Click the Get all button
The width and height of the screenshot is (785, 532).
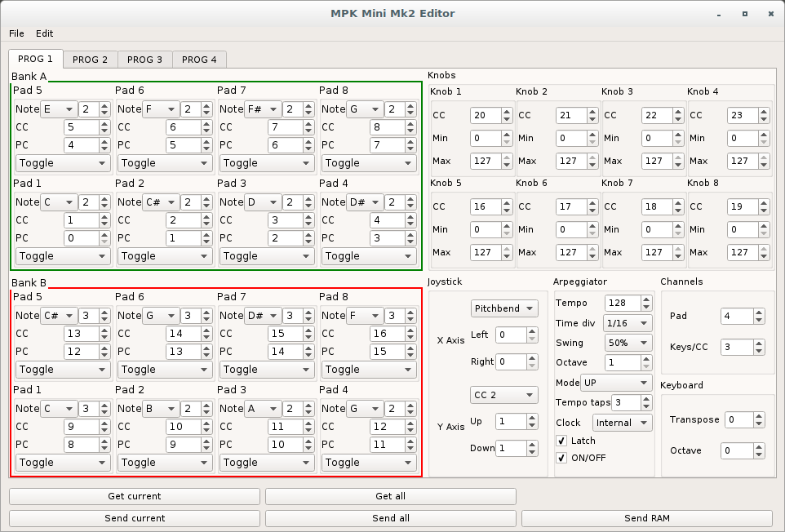click(391, 496)
